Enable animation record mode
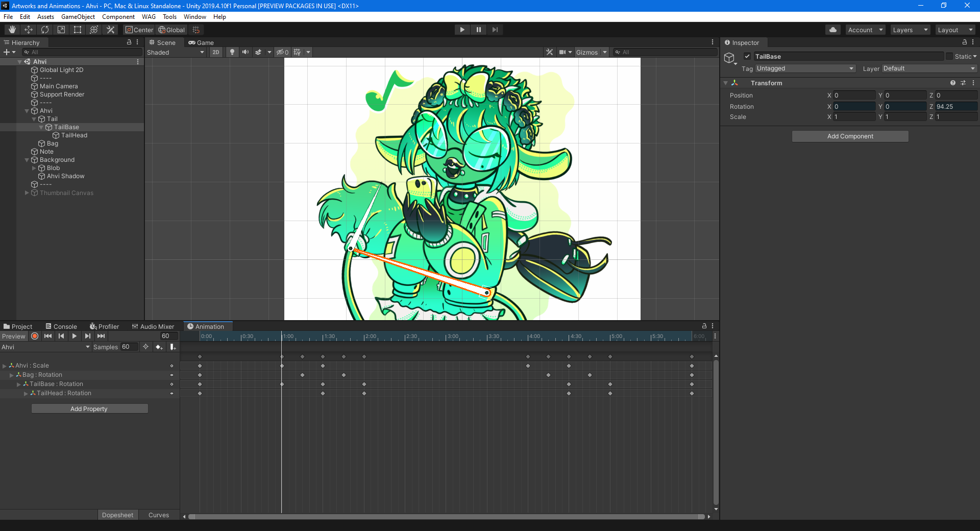Screen dimensions: 980x531 pyautogui.click(x=35, y=336)
